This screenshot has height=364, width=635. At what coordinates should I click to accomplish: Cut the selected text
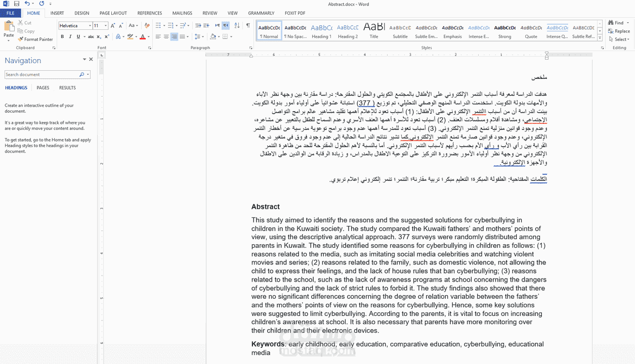coord(24,23)
